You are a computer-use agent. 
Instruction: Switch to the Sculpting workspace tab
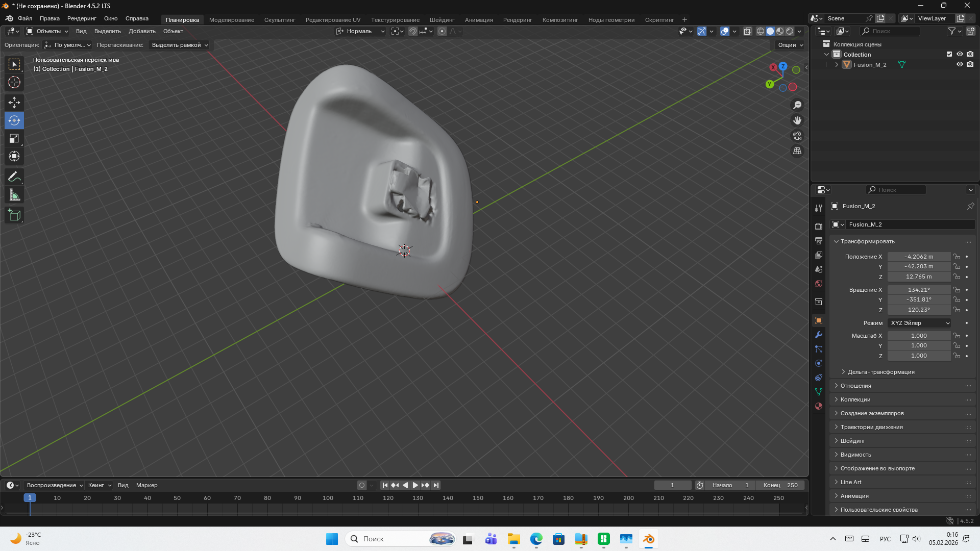click(x=279, y=20)
